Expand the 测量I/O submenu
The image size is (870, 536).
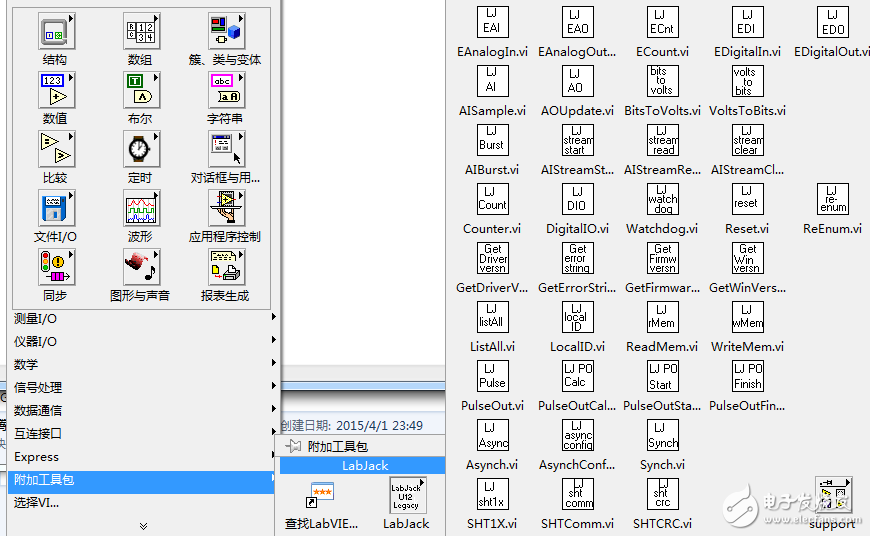[x=143, y=318]
